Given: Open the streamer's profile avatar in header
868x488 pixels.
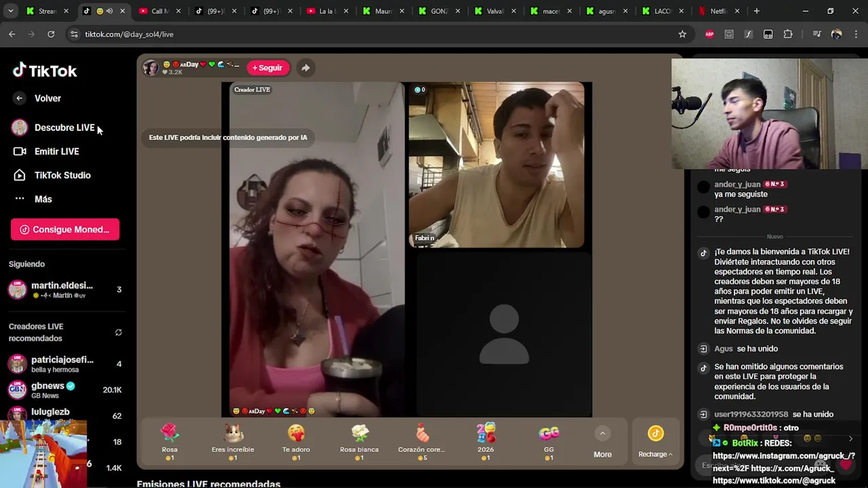Looking at the screenshot, I should pyautogui.click(x=151, y=68).
